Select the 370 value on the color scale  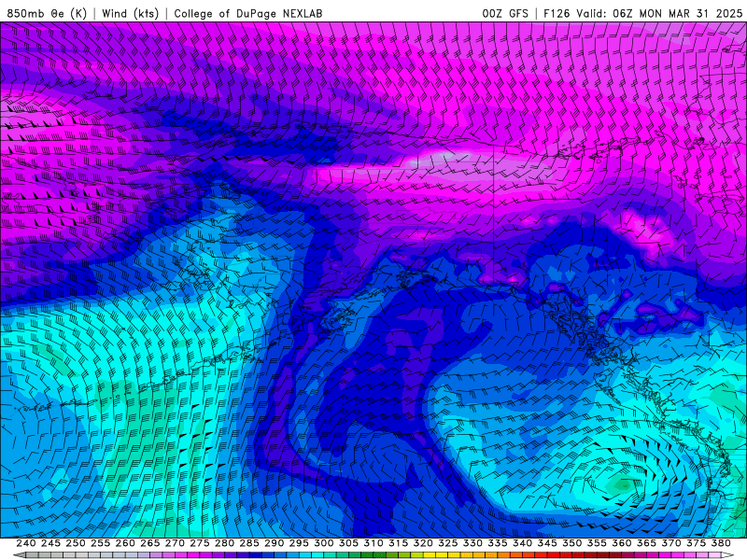[670, 543]
